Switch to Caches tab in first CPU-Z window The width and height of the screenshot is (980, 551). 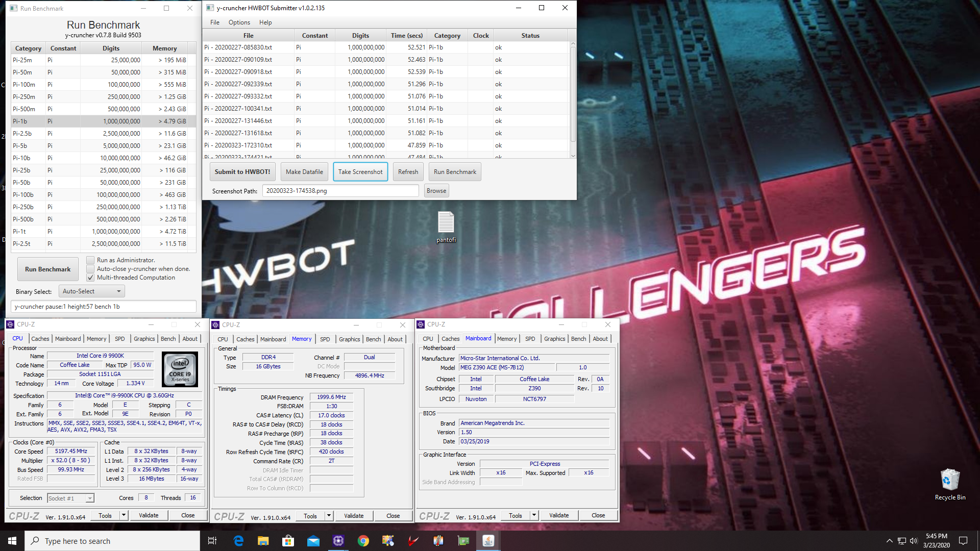click(40, 339)
